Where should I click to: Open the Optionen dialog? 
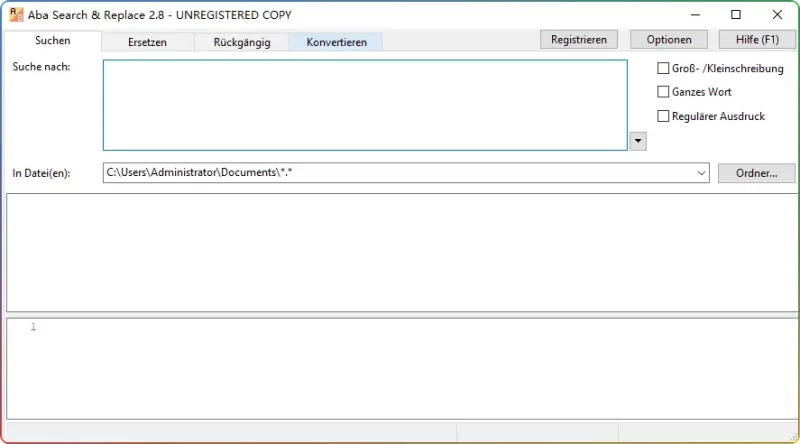[x=669, y=39]
